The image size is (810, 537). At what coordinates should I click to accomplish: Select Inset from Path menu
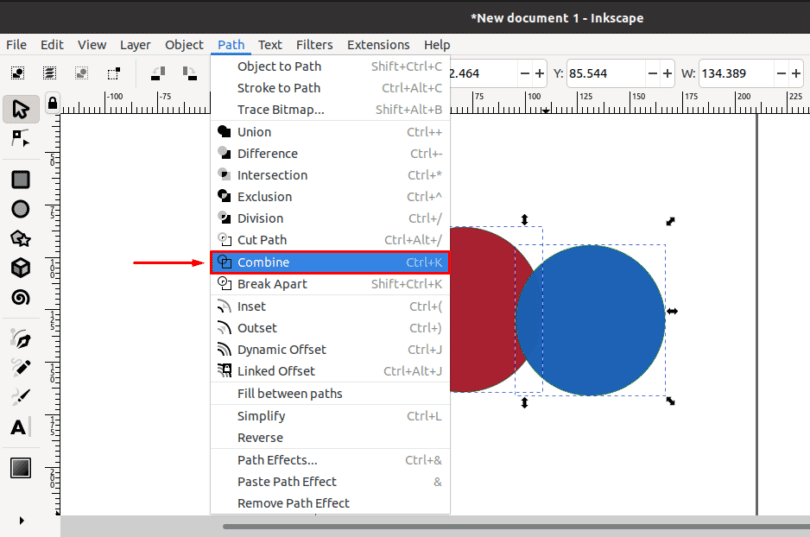pyautogui.click(x=330, y=307)
